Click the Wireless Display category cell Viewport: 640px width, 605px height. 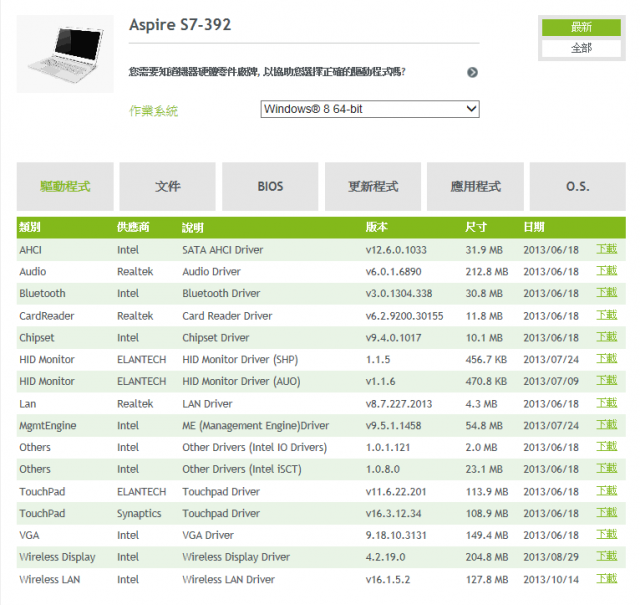pyautogui.click(x=57, y=557)
